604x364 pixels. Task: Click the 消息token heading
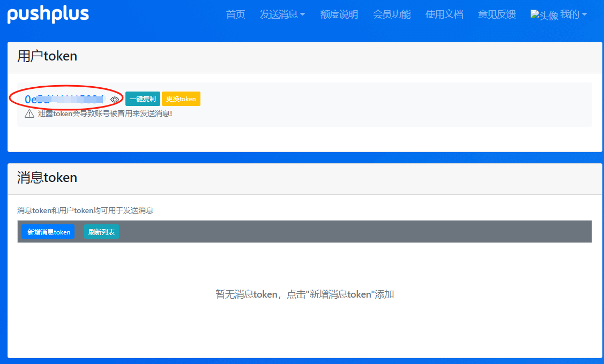47,177
